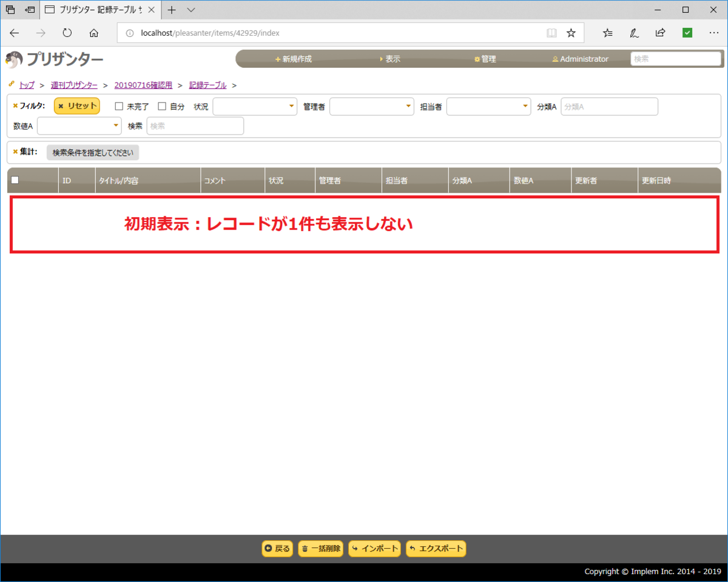Click the browser forward arrow

[41, 33]
